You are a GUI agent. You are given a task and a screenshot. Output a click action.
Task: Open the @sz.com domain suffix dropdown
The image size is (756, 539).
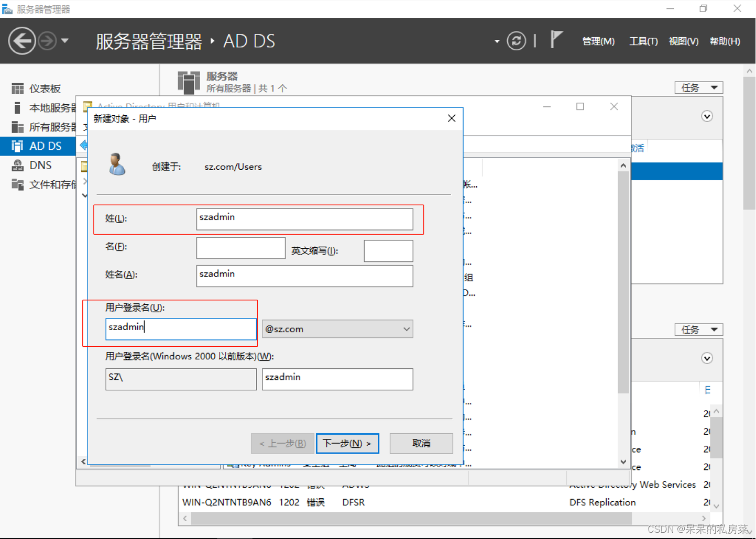337,329
